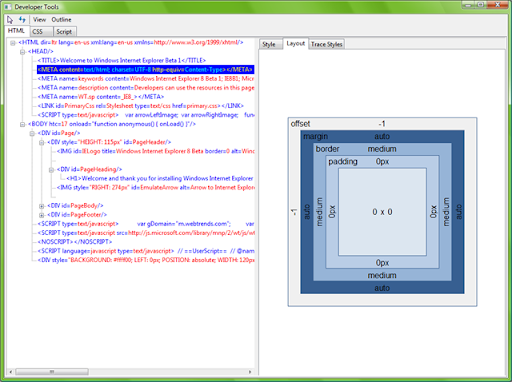512x382 pixels.
Task: Open the Trace Styles tab
Action: tap(327, 44)
